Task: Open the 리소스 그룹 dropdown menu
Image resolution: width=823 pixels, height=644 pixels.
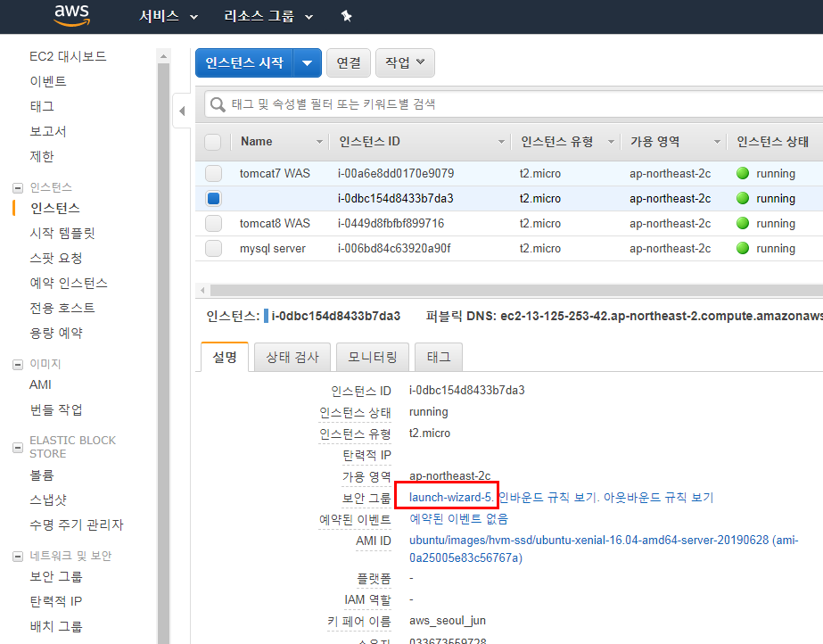Action: coord(268,16)
